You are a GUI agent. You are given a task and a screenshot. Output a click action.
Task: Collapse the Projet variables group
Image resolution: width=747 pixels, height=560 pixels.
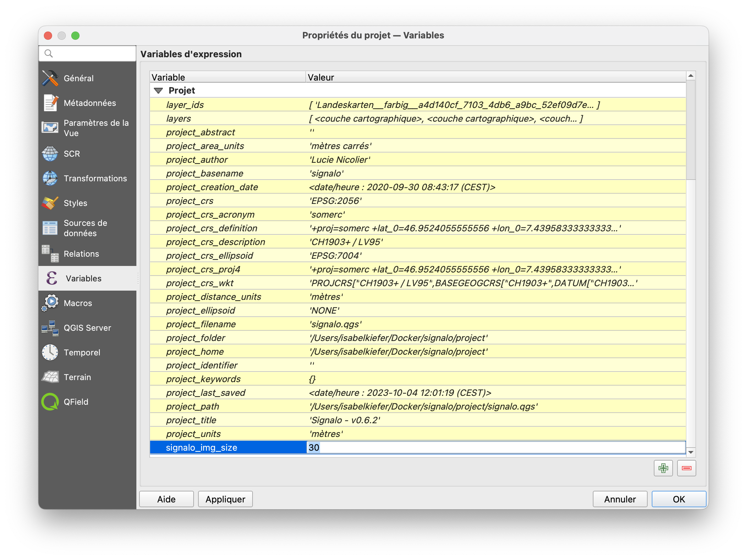click(x=158, y=91)
